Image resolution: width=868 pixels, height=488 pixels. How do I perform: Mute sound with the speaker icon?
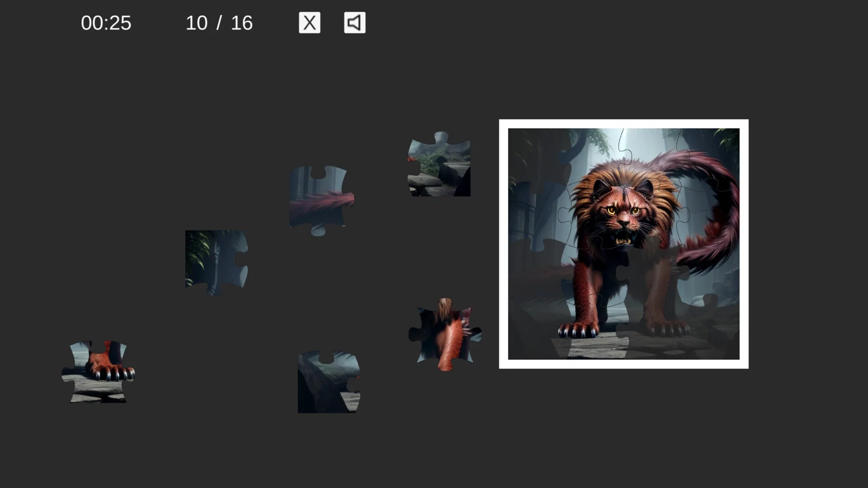[x=355, y=23]
